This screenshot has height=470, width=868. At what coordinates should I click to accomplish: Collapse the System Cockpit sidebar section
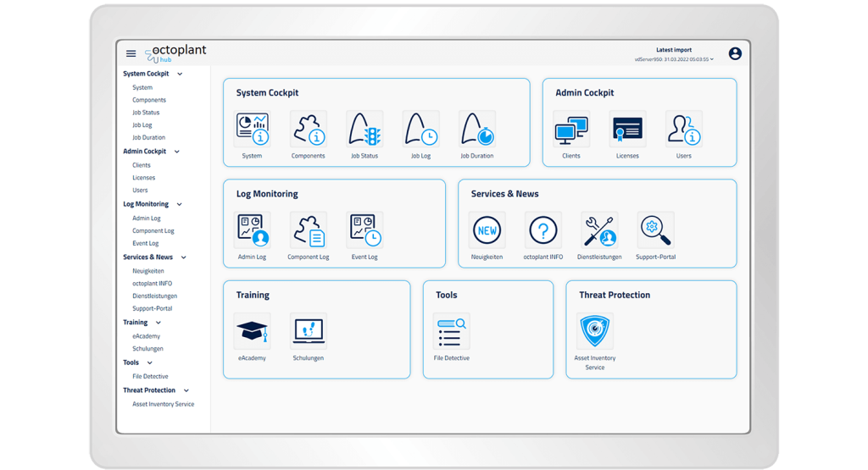tap(180, 75)
